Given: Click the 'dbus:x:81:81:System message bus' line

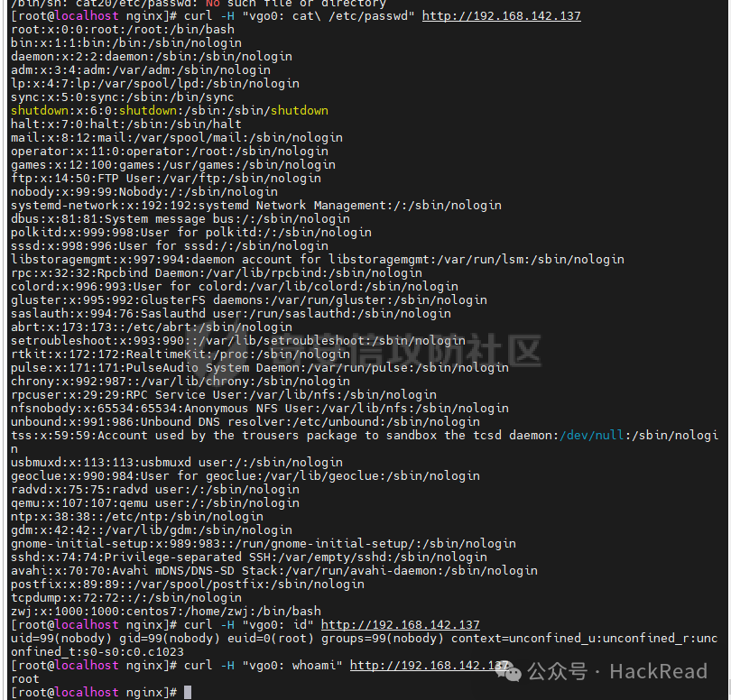Looking at the screenshot, I should [x=180, y=218].
